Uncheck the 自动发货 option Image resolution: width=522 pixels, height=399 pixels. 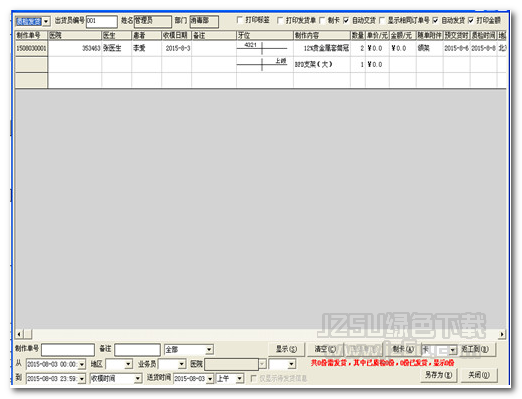(x=436, y=21)
